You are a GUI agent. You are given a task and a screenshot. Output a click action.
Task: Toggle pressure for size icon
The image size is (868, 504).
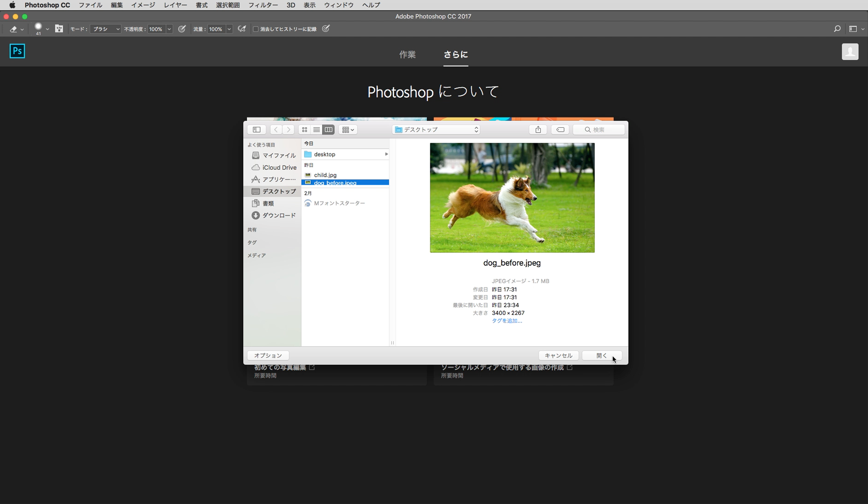[326, 29]
